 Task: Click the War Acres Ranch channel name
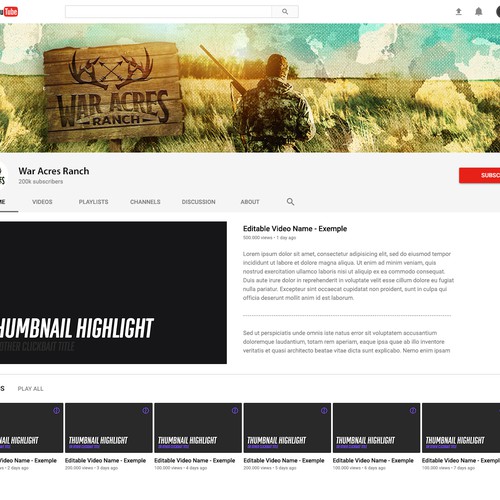tap(54, 171)
